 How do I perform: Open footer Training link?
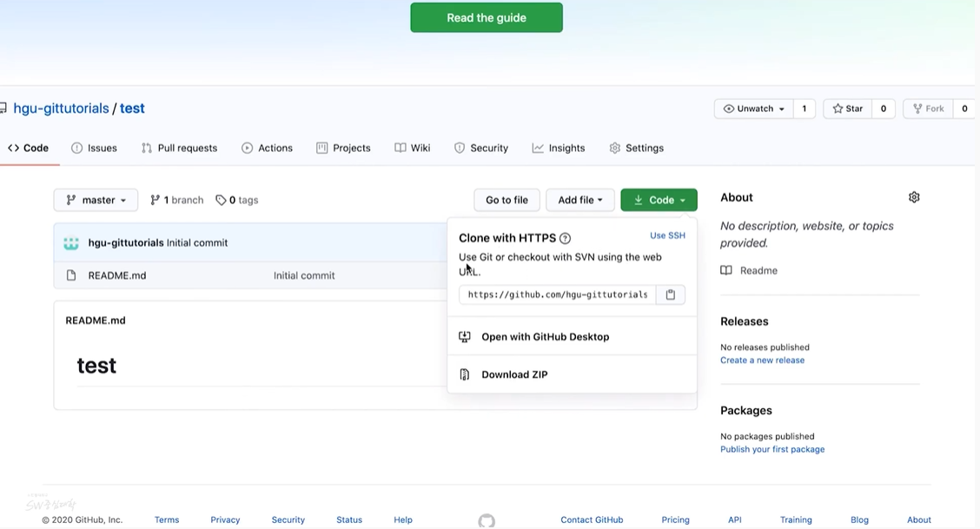point(796,519)
